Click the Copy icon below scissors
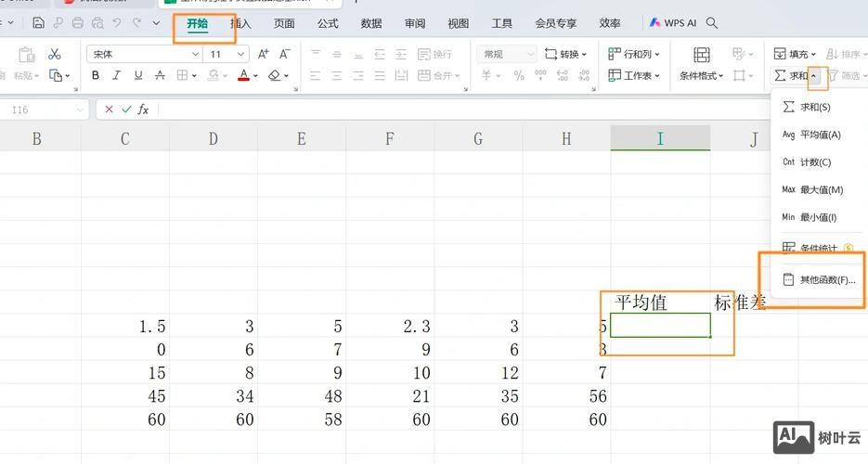The height and width of the screenshot is (464, 868). 56,75
